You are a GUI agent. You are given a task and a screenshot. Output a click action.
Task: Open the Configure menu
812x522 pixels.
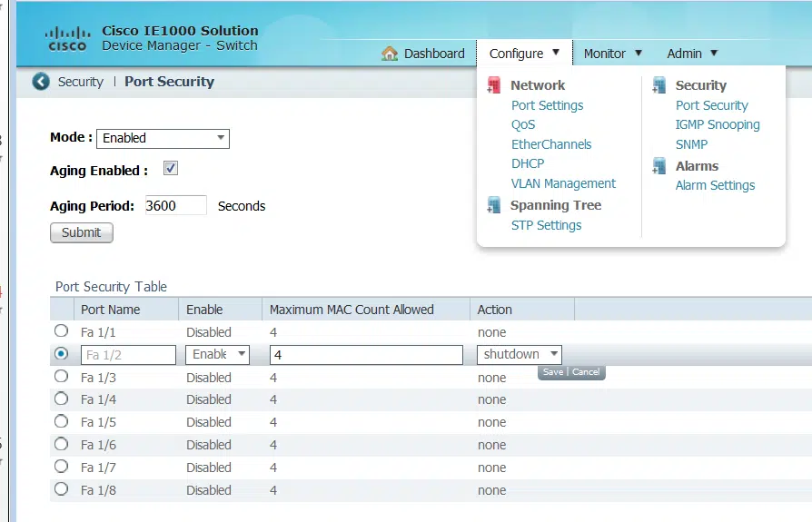click(x=524, y=54)
